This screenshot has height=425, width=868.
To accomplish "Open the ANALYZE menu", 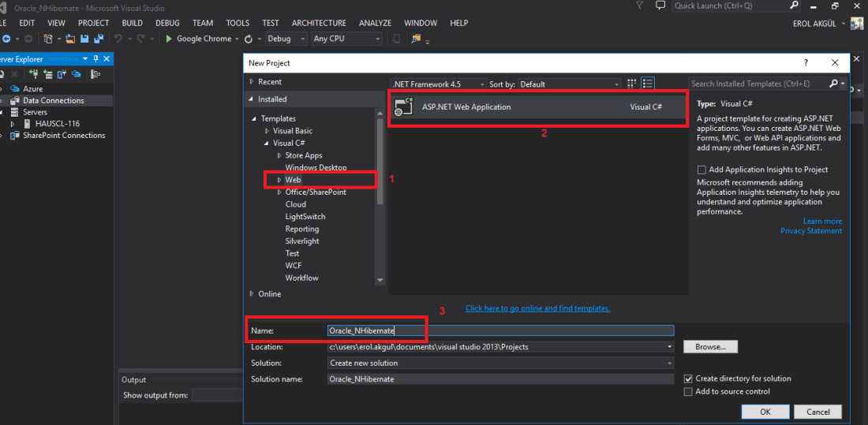I will (x=376, y=23).
